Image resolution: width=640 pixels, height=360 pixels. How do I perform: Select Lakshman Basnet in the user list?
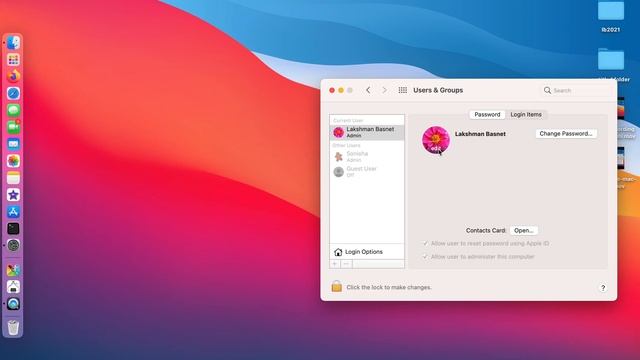[x=367, y=132]
